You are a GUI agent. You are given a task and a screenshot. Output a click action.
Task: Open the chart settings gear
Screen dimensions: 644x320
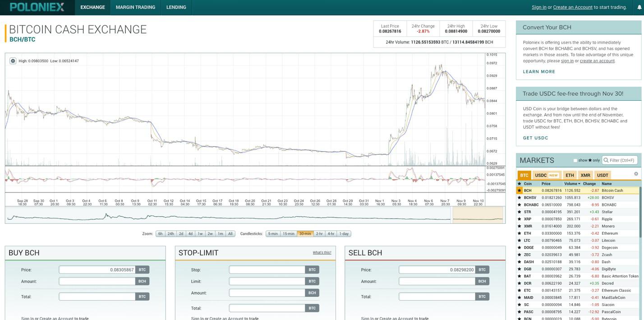pyautogui.click(x=13, y=60)
